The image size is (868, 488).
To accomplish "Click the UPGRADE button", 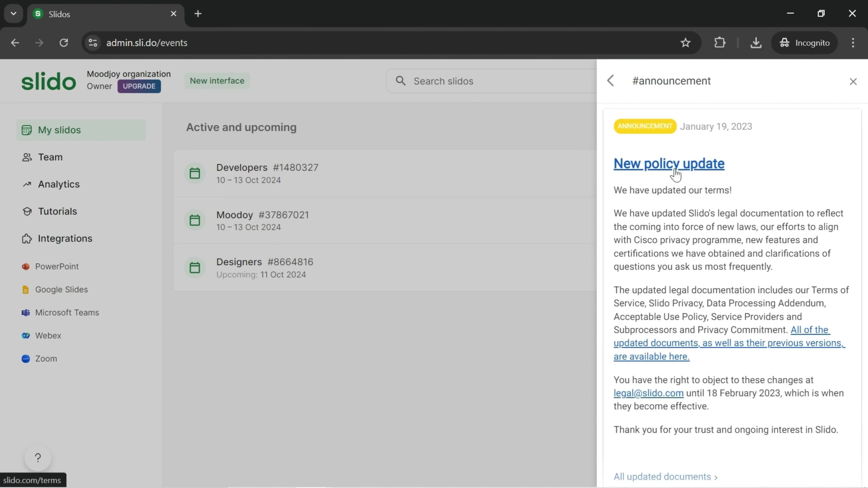I will pos(139,86).
